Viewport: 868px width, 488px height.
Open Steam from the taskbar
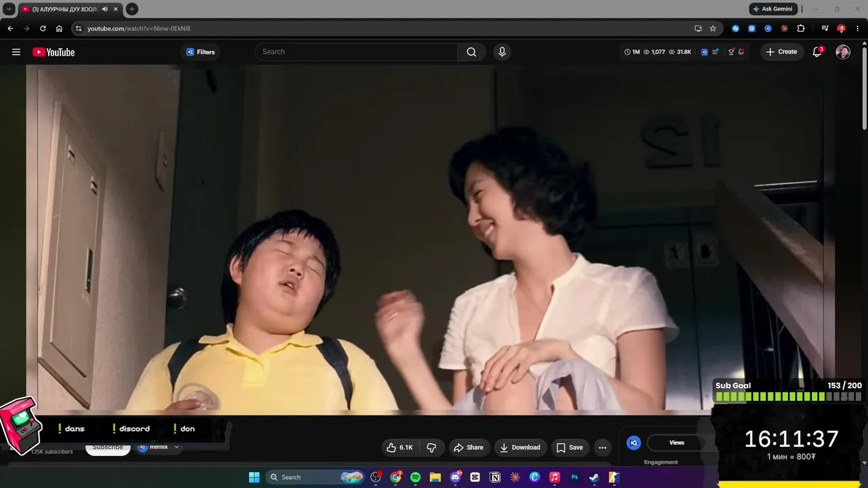click(594, 477)
